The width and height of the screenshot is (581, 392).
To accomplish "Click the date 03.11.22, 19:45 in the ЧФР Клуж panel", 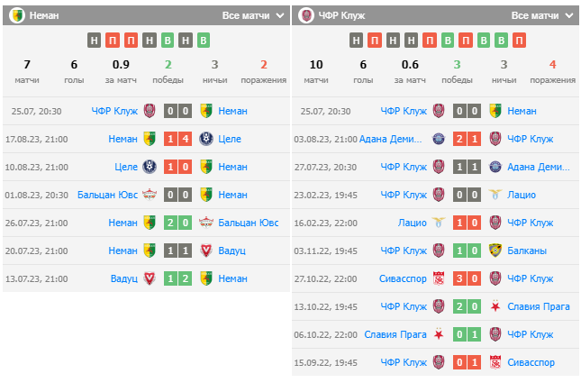I will coord(325,251).
